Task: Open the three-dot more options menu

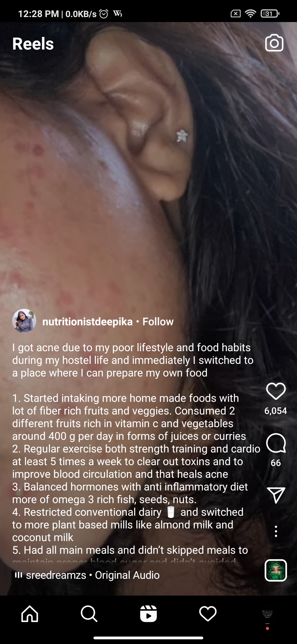Action: point(276,531)
